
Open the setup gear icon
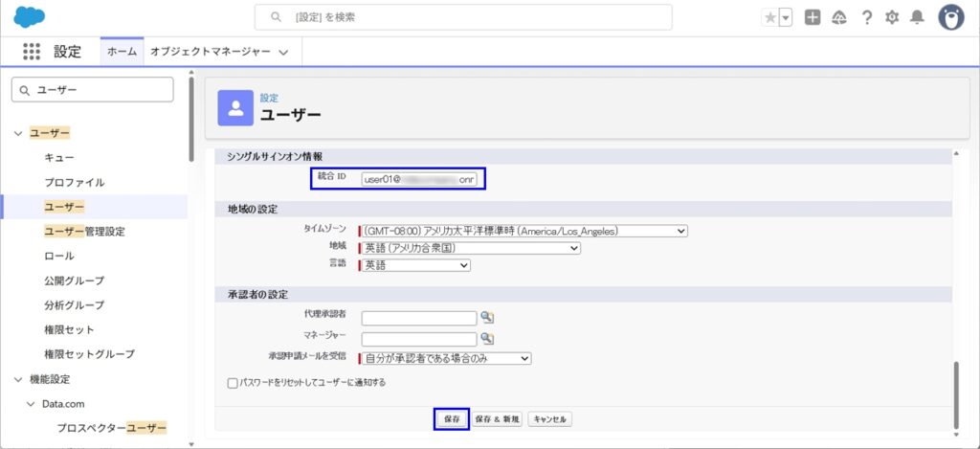pos(892,17)
